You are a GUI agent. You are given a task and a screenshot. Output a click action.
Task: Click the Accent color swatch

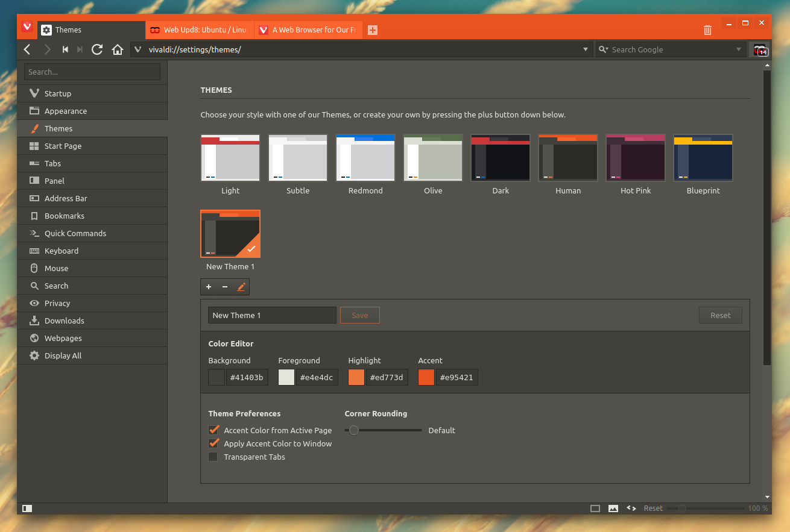tap(426, 378)
